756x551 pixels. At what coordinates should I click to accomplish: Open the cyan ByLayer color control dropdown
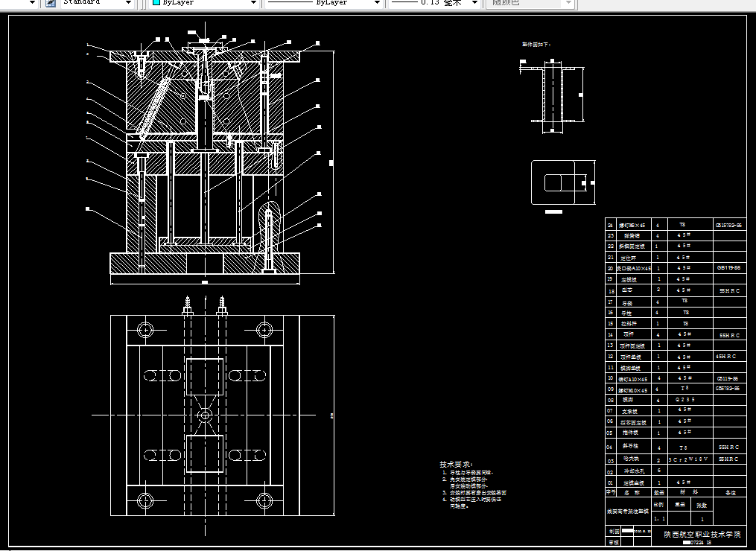click(x=204, y=2)
